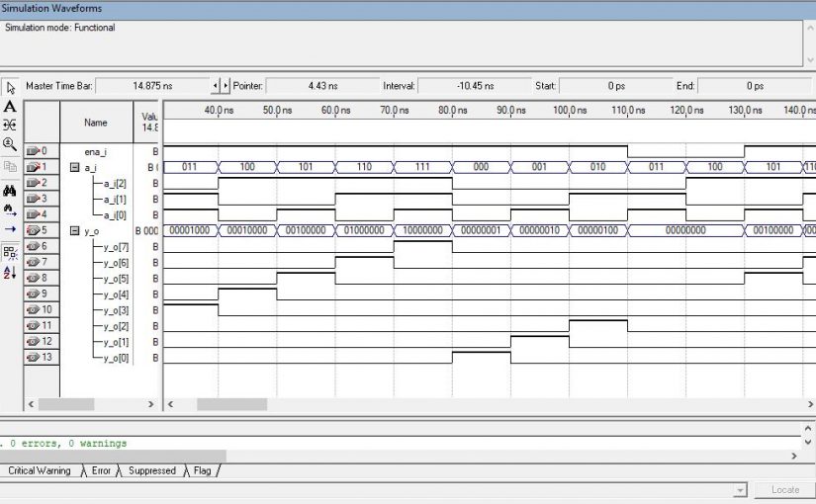This screenshot has height=504, width=816.
Task: Collapse the y_o bus group
Action: pyautogui.click(x=74, y=230)
